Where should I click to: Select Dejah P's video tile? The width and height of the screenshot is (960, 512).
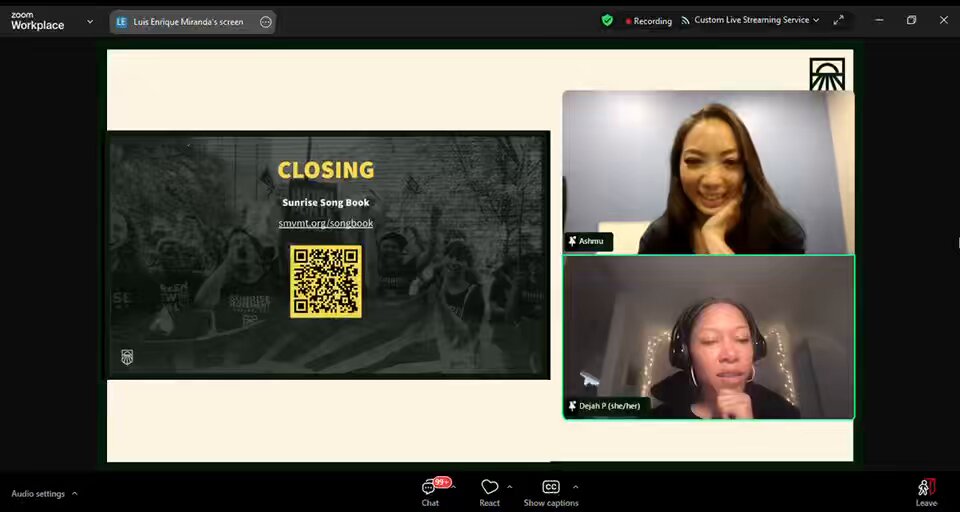coord(708,337)
